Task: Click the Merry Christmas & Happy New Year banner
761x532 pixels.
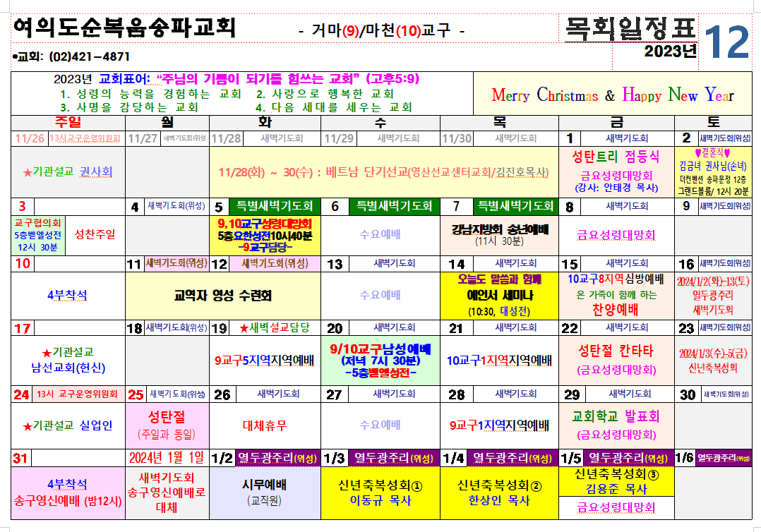Action: click(613, 95)
